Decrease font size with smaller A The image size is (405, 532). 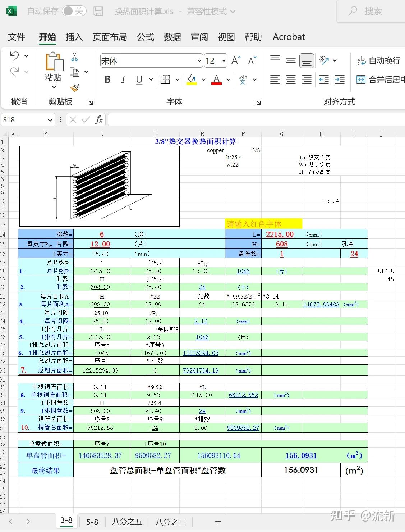point(253,60)
